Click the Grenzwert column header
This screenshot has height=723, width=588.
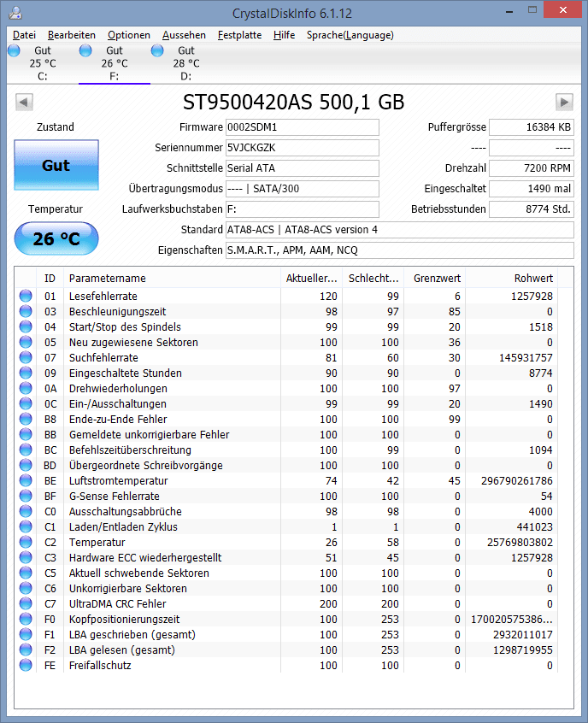coord(434,278)
